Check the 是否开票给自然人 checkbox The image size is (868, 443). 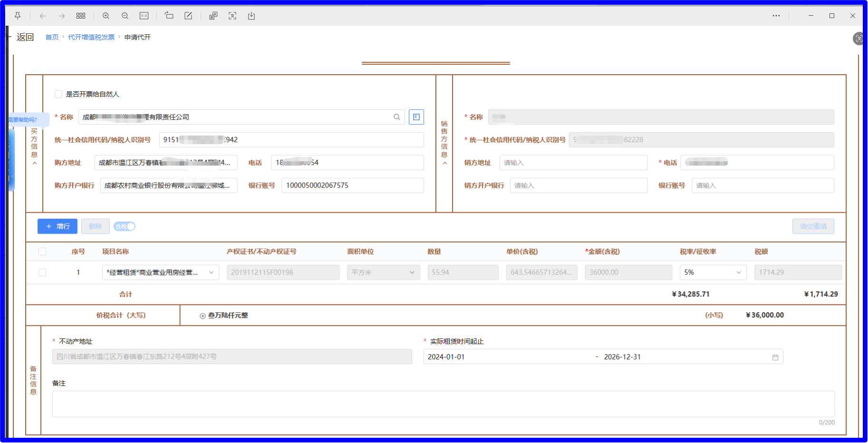tap(58, 94)
